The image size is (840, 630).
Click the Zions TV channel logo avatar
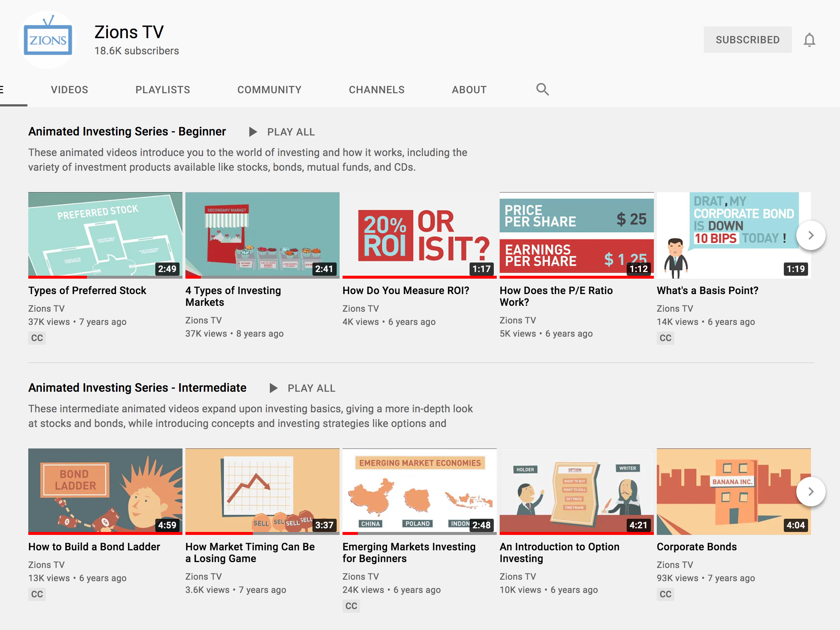point(47,40)
